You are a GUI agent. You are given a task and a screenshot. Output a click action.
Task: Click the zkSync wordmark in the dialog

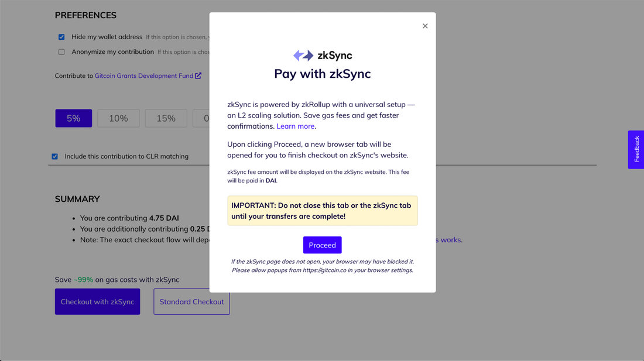335,56
